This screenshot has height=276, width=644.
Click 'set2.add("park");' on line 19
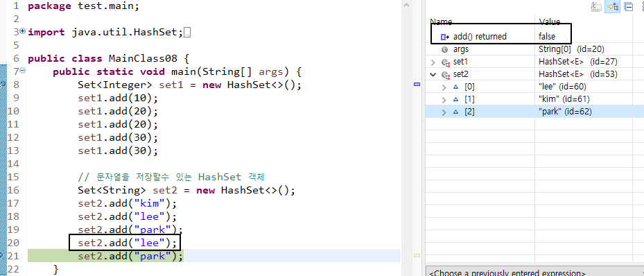(130, 230)
